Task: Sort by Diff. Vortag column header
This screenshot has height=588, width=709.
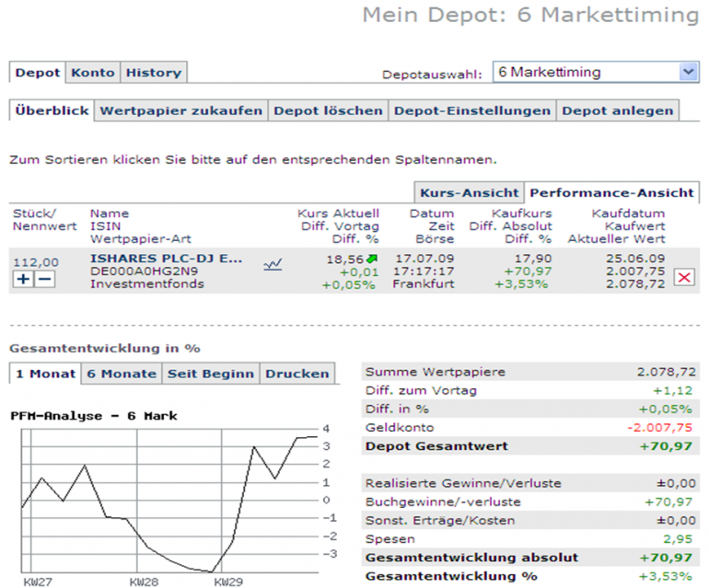Action: click(x=340, y=226)
